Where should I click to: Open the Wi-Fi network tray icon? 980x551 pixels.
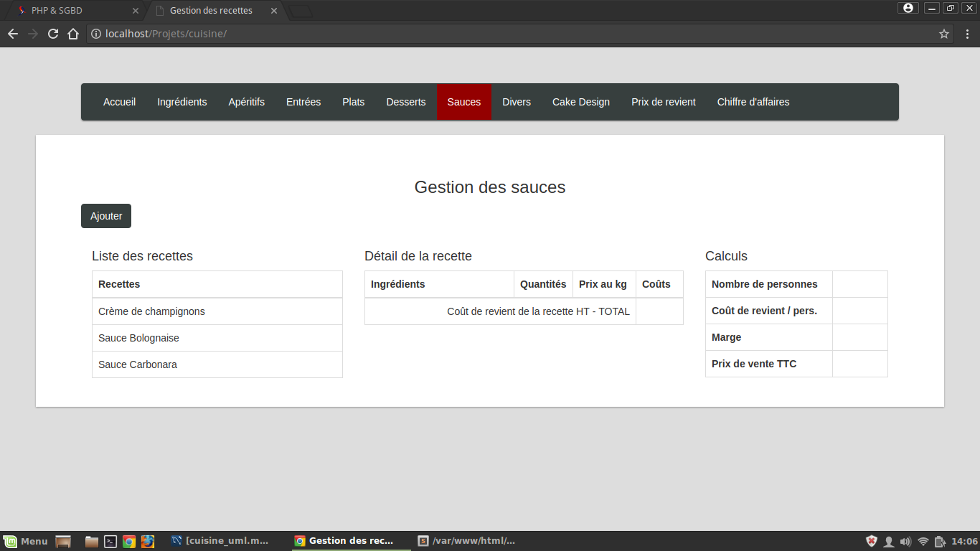tap(923, 542)
